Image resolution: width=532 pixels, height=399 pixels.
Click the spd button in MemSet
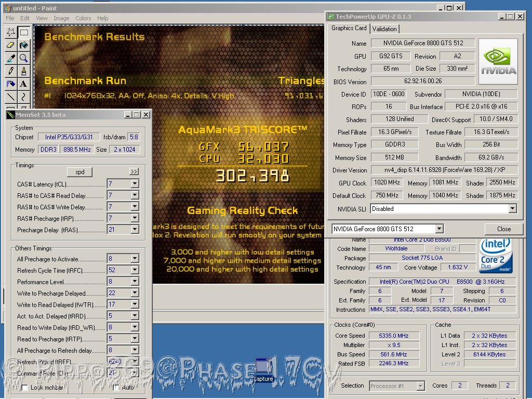pyautogui.click(x=79, y=172)
